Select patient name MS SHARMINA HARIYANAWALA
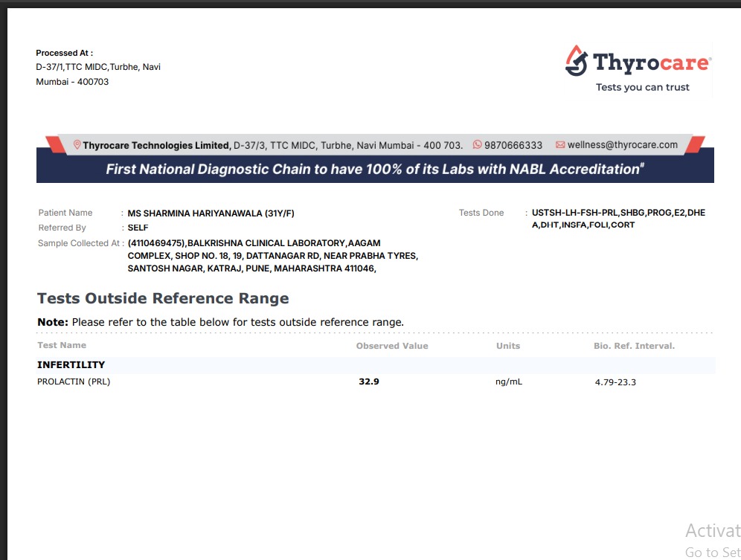Viewport: 741px width, 560px height. pyautogui.click(x=211, y=213)
